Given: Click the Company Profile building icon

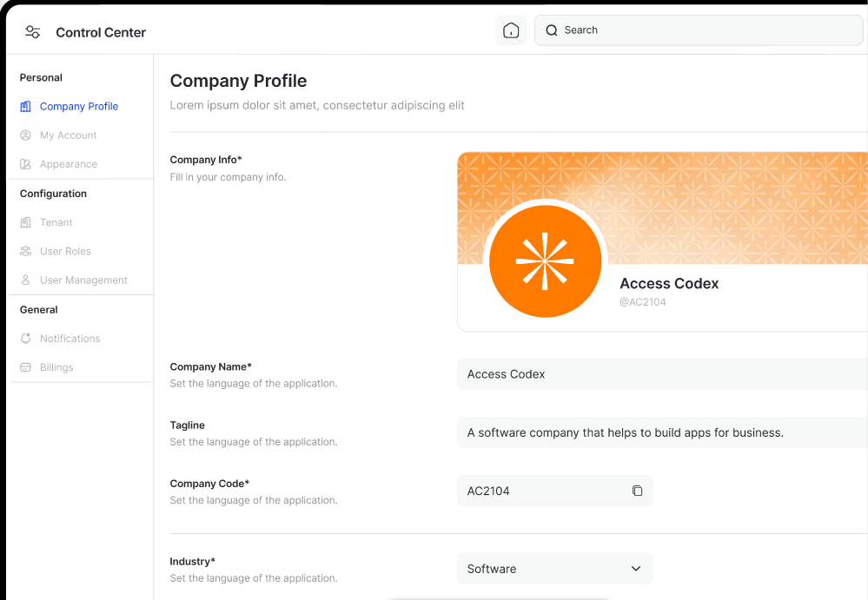Looking at the screenshot, I should pos(26,106).
